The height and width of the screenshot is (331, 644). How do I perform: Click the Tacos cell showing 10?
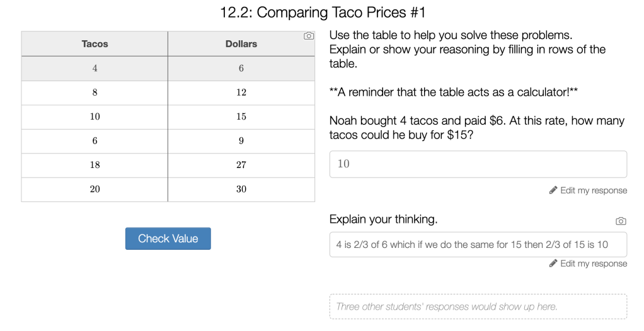point(95,116)
